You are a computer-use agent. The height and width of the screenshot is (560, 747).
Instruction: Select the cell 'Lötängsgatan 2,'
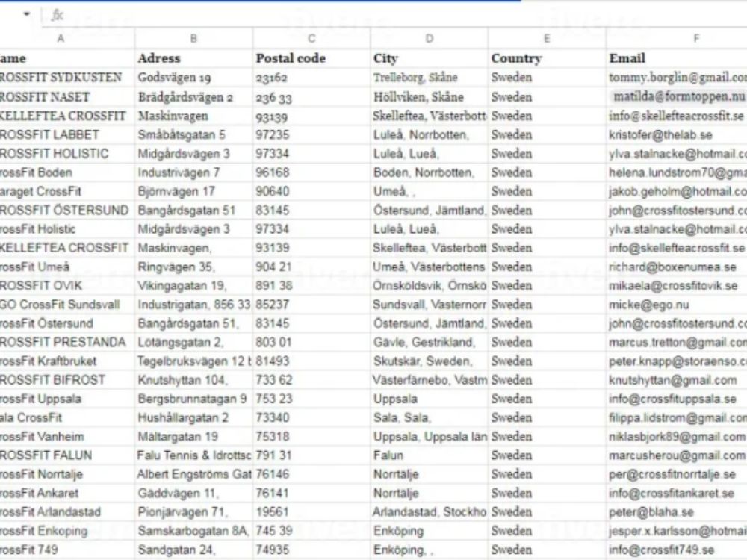click(x=194, y=343)
